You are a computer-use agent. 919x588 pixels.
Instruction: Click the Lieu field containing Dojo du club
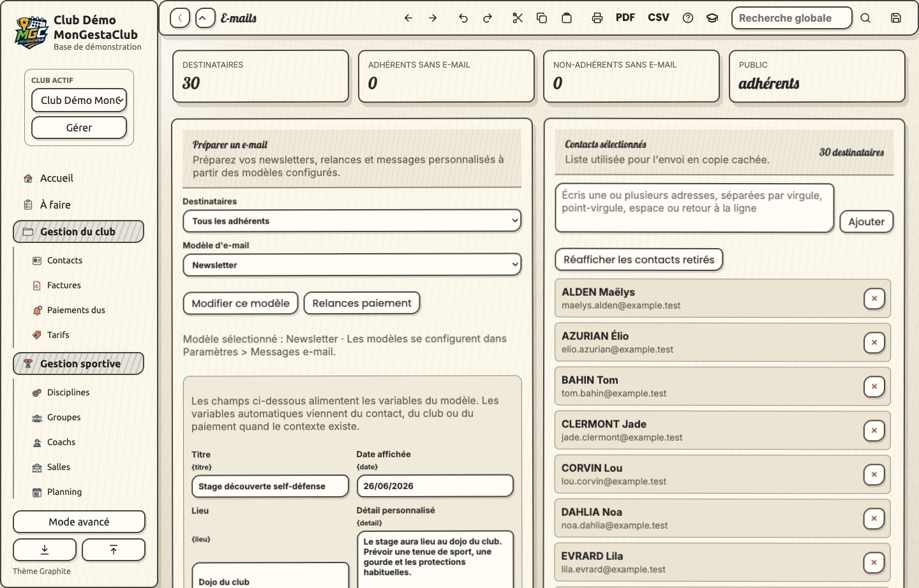[x=270, y=575]
